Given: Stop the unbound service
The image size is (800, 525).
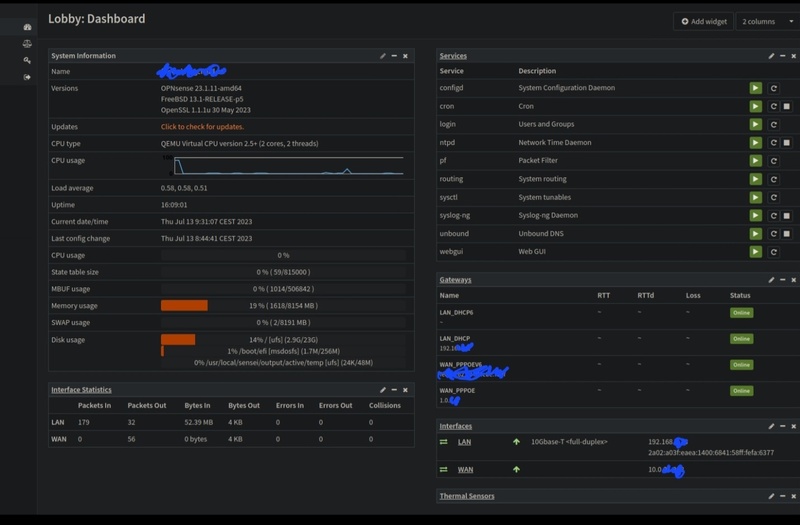Looking at the screenshot, I should (x=787, y=234).
